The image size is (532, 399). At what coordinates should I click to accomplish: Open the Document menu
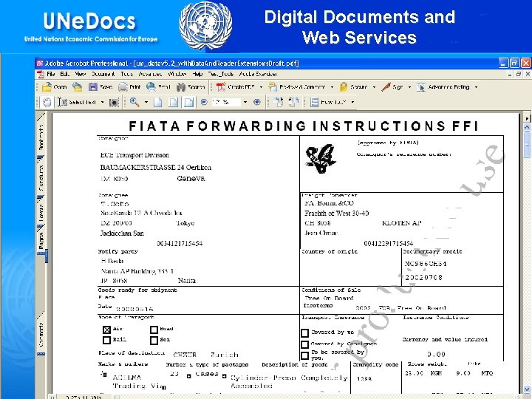[x=103, y=74]
